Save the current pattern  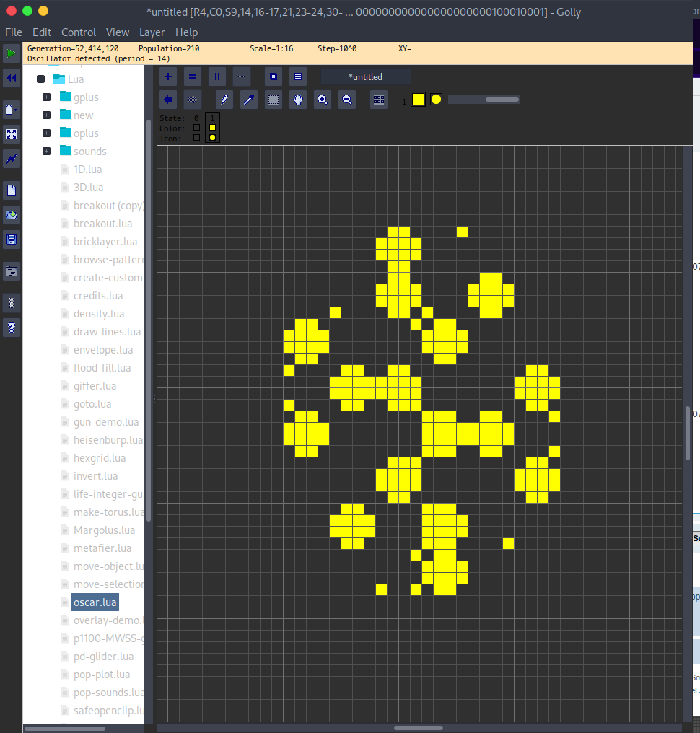(12, 240)
